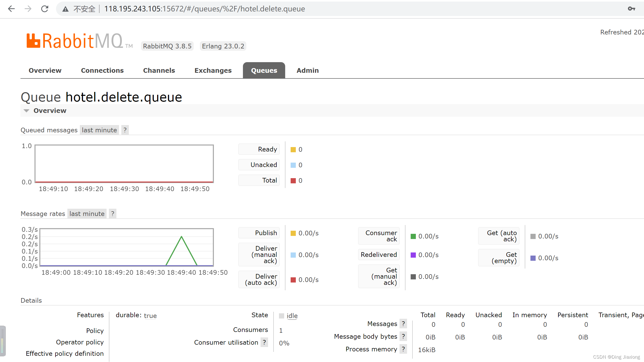Click the Unacked legend label

[259, 165]
